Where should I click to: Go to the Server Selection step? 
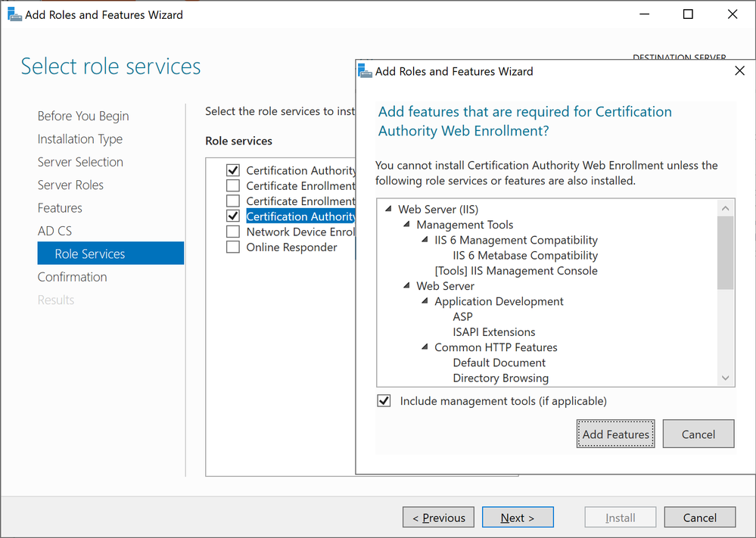click(80, 161)
